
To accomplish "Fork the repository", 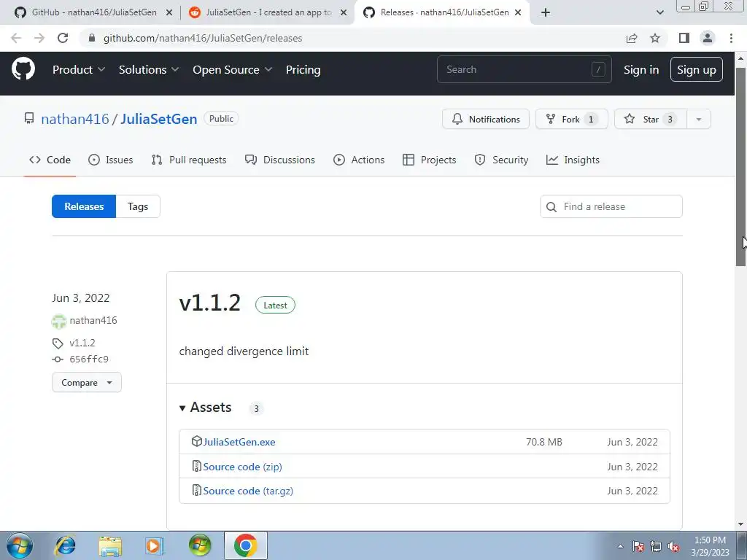I will (x=572, y=119).
